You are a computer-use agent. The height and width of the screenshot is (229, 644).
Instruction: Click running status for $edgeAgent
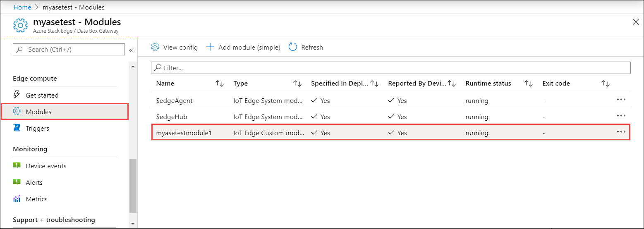476,100
